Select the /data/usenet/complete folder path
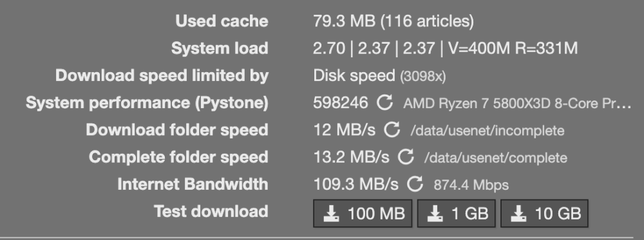The height and width of the screenshot is (240, 644). tap(496, 158)
